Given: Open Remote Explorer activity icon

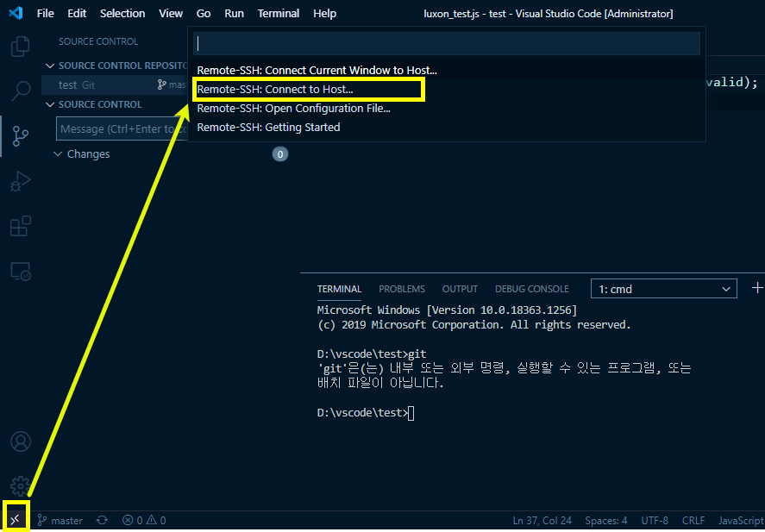Looking at the screenshot, I should click(x=21, y=271).
